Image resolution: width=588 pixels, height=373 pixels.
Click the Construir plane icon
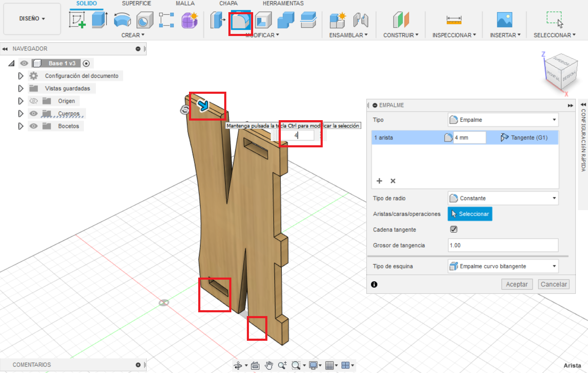(401, 20)
